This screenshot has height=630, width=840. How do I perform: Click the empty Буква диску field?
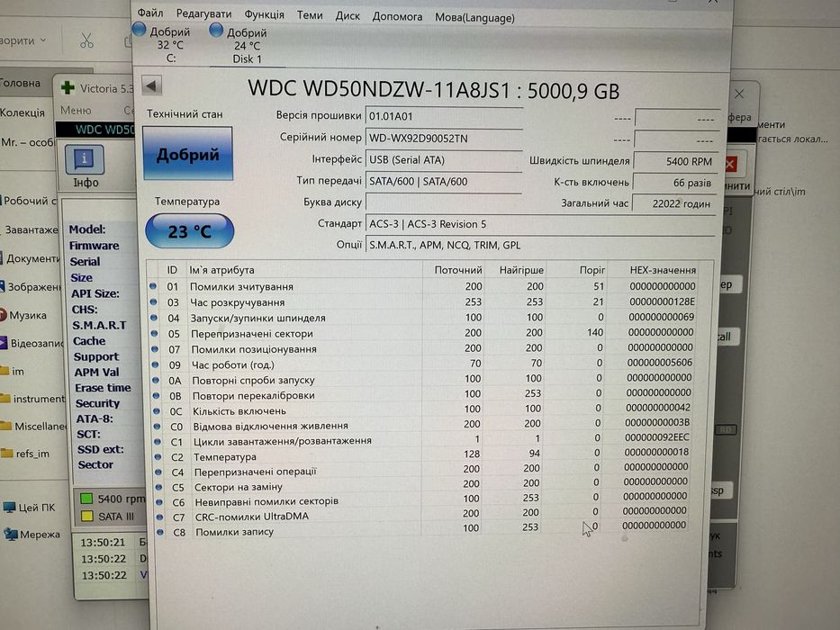(x=444, y=202)
